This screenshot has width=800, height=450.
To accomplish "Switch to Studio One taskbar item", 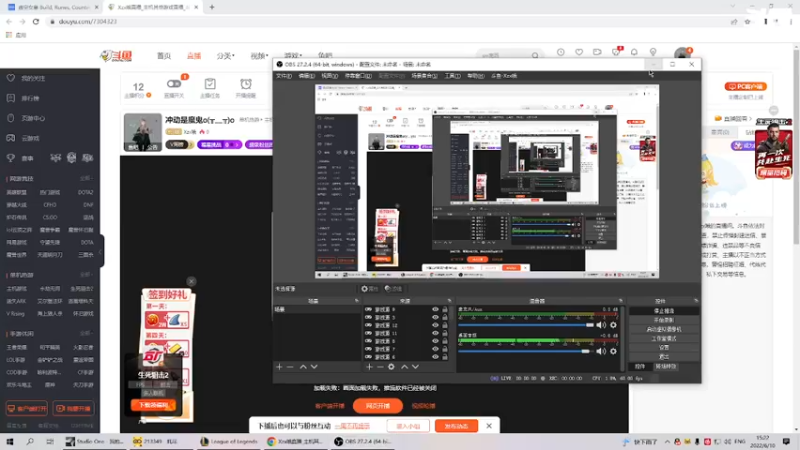I will 95,441.
